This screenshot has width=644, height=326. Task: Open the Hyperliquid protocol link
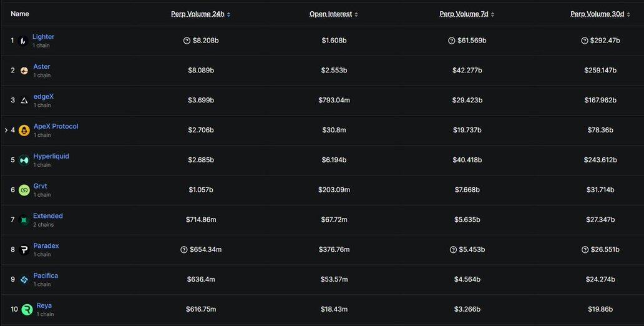pos(51,156)
